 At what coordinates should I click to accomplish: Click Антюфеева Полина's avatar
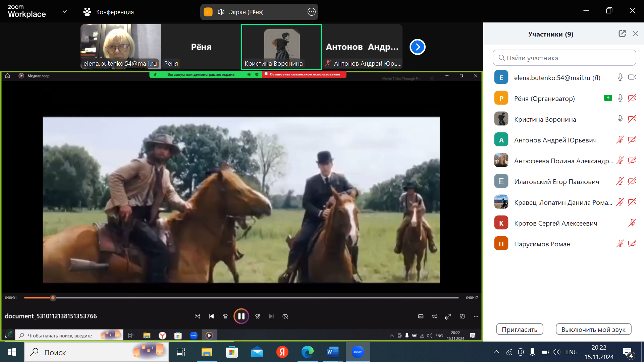[x=501, y=161]
